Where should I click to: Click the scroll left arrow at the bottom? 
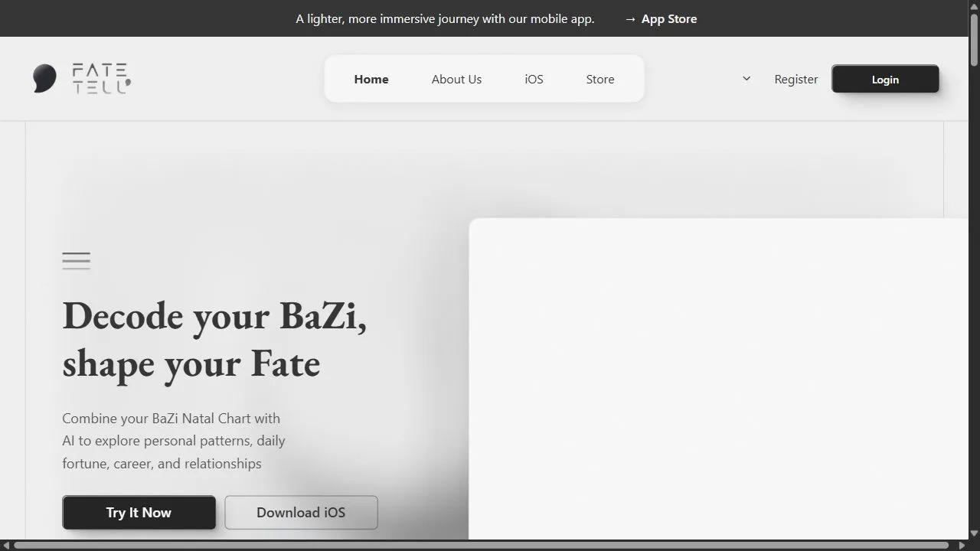pyautogui.click(x=6, y=546)
